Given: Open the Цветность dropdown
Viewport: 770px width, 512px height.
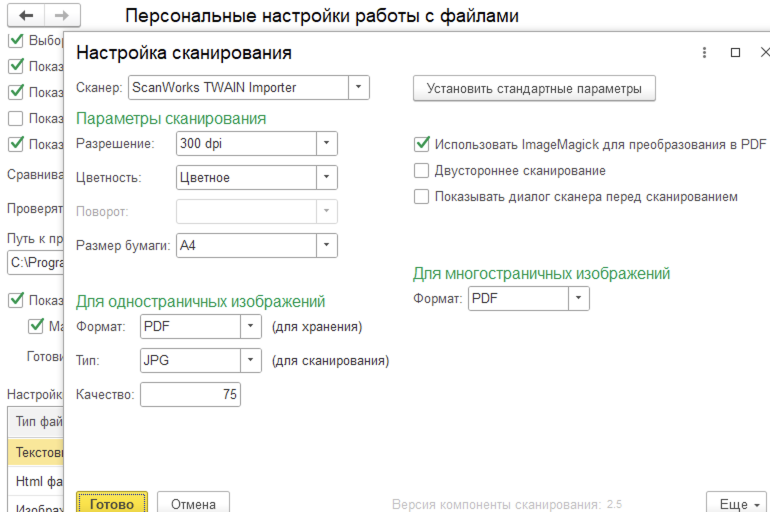Looking at the screenshot, I should [327, 177].
